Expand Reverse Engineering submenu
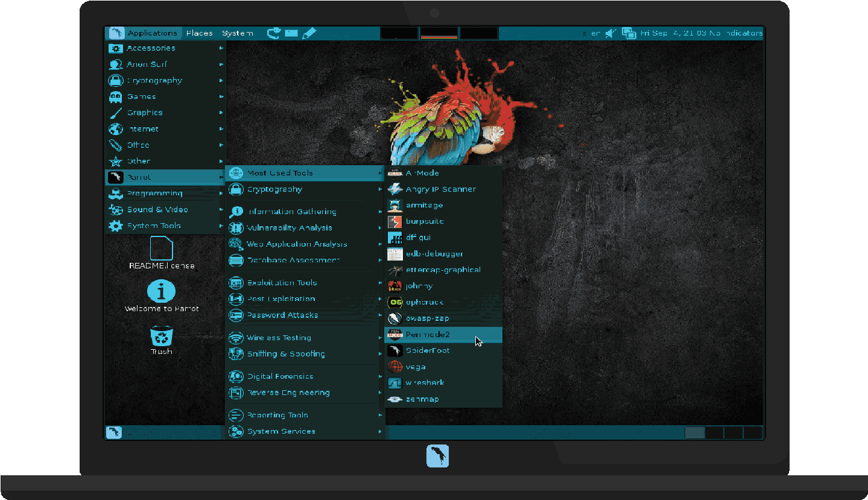This screenshot has width=868, height=500. (x=305, y=393)
